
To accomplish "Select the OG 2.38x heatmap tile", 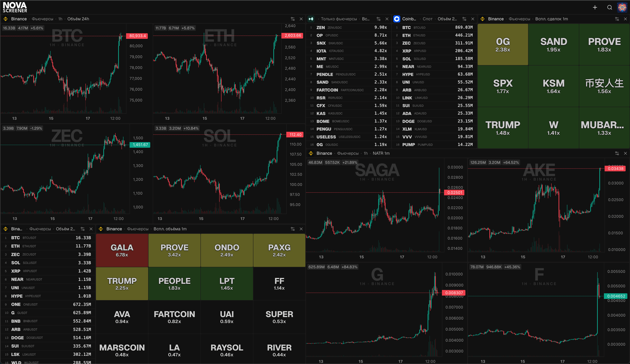I will tap(503, 44).
